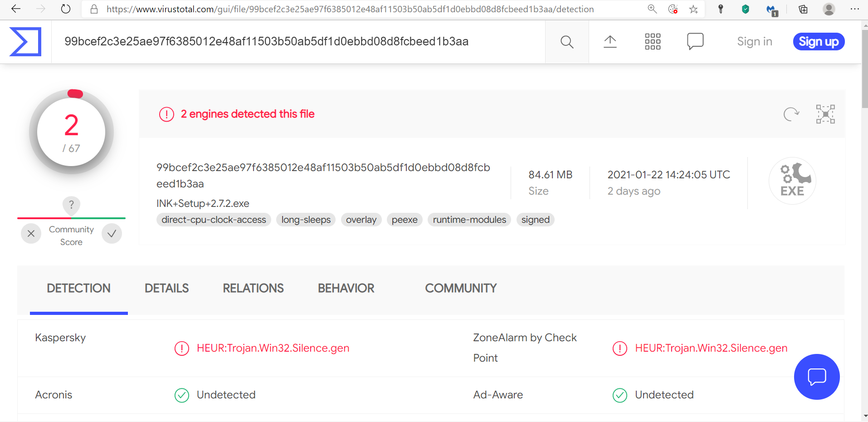Select the peexe tag
This screenshot has width=868, height=422.
[405, 220]
